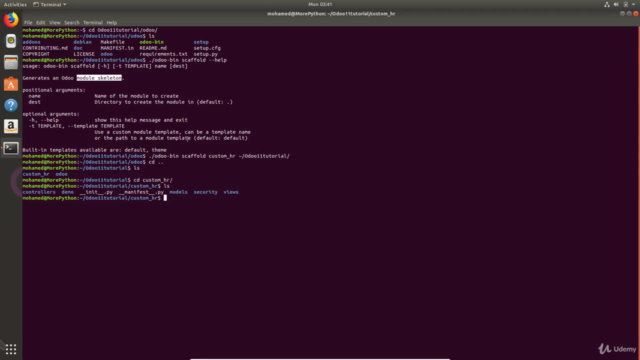Click the 'Built-in templates available' line
This screenshot has height=360, width=640.
95,150
